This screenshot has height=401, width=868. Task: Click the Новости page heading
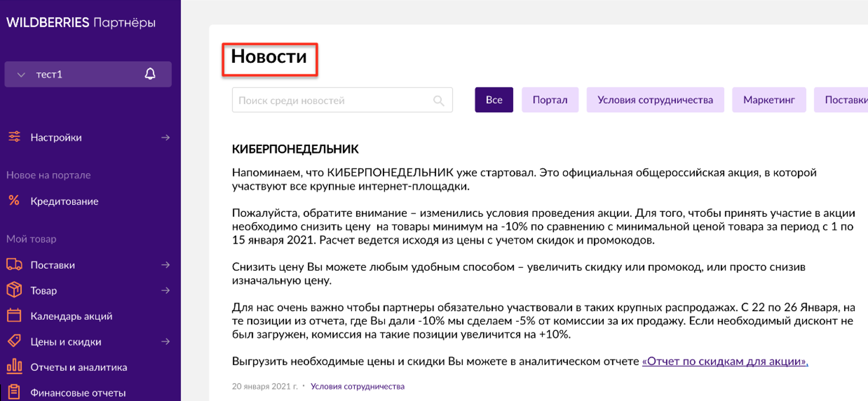coord(269,57)
